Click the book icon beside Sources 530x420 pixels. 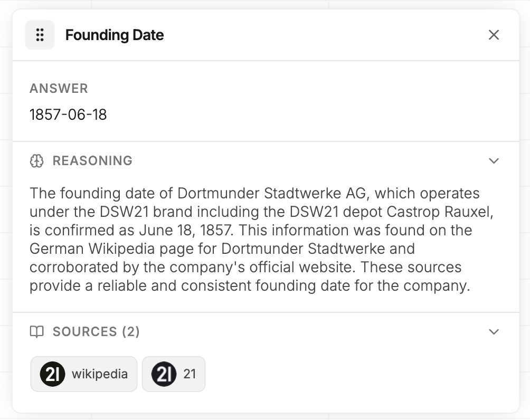pos(36,332)
